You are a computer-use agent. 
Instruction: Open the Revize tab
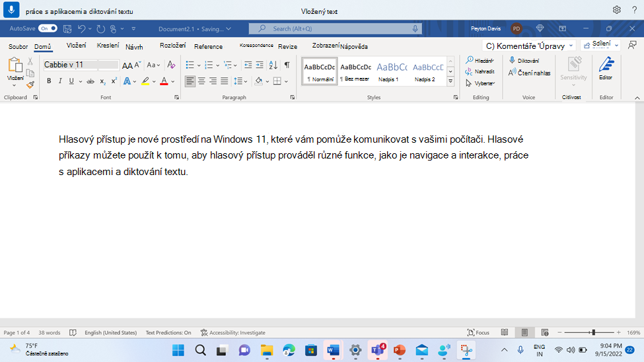pos(287,46)
